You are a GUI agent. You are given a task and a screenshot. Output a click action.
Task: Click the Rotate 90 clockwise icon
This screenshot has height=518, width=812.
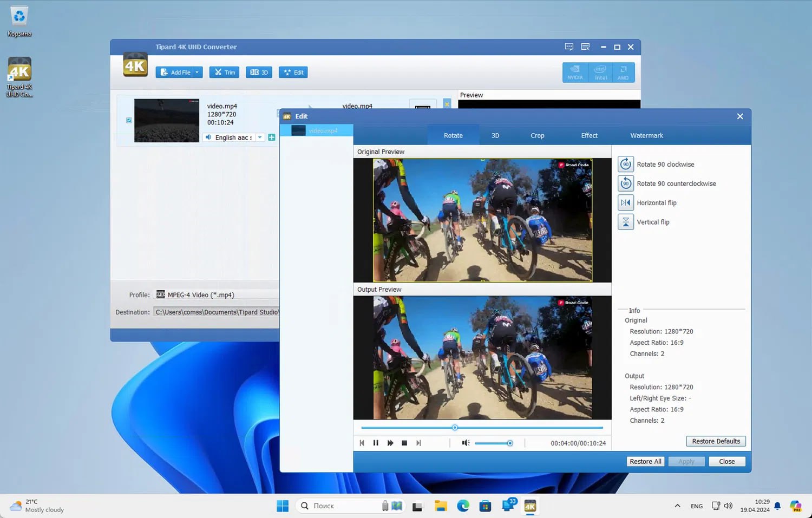click(x=625, y=164)
